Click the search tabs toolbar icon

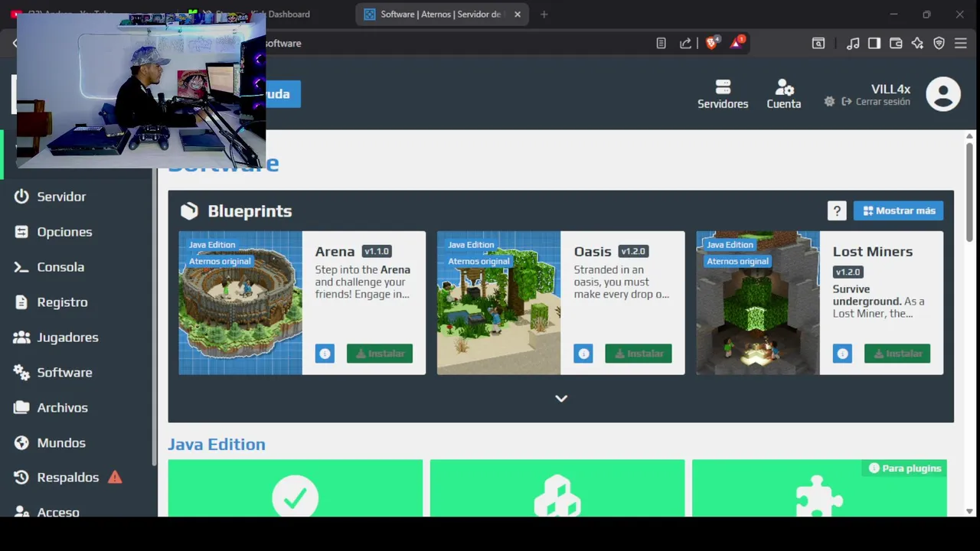[x=818, y=44]
